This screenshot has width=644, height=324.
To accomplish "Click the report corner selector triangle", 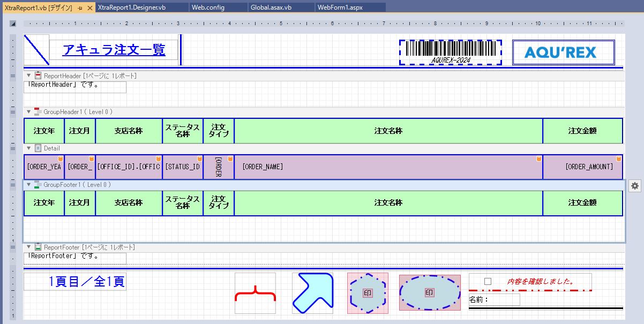I will [x=13, y=24].
